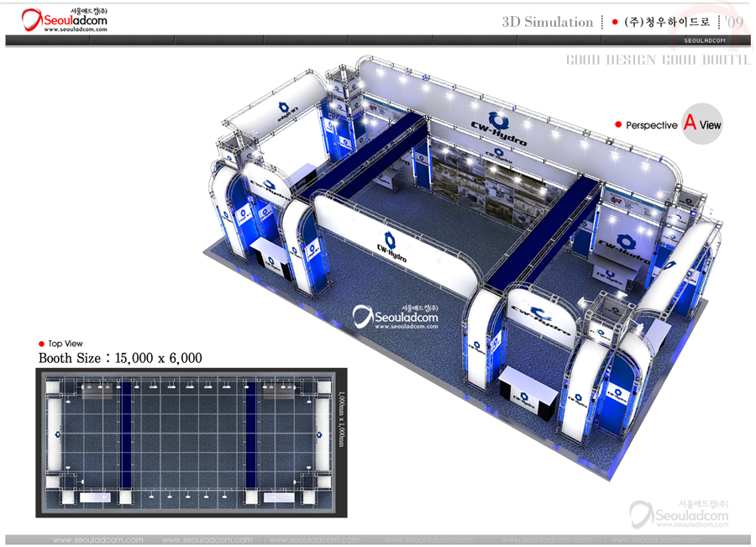Select the 'Top View' label

(x=66, y=344)
